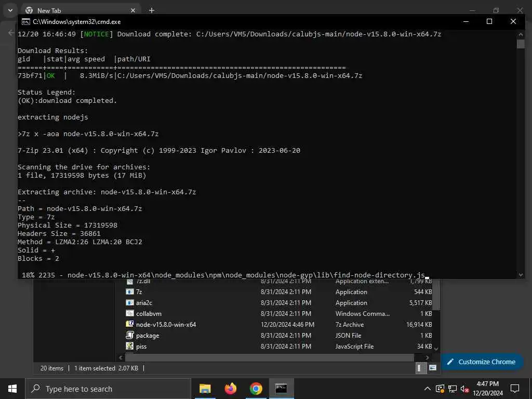The image size is (532, 399).
Task: Switch Explorer to large icons view
Action: [433, 368]
